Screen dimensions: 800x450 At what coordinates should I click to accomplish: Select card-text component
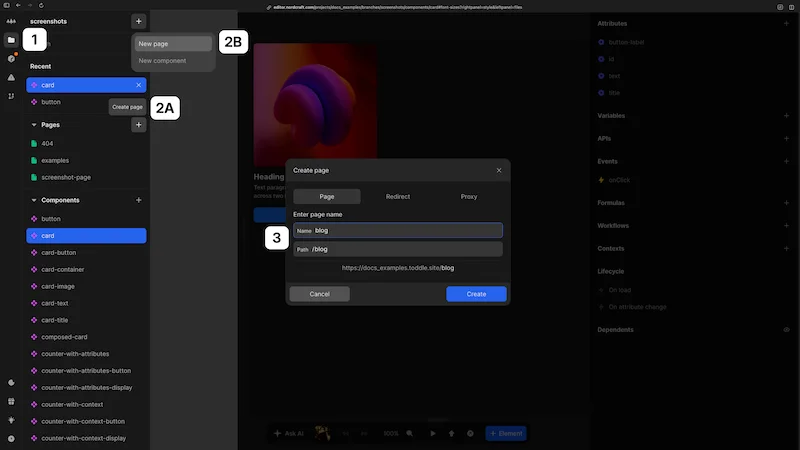[x=86, y=303]
